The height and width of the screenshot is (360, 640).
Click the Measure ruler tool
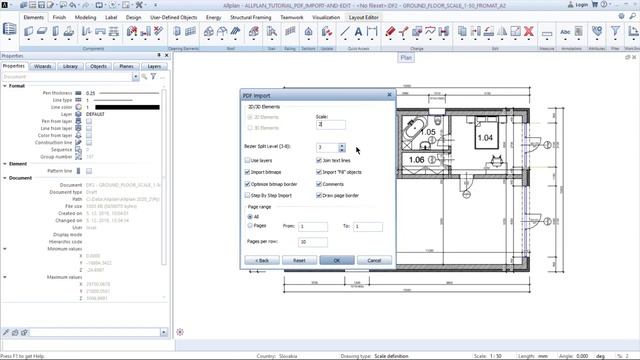pos(547,33)
